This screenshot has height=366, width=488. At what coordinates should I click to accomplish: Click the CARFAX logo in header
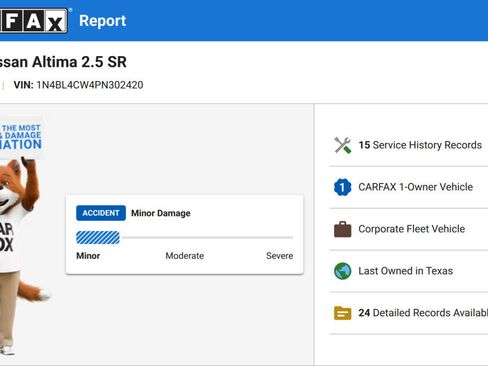click(33, 21)
